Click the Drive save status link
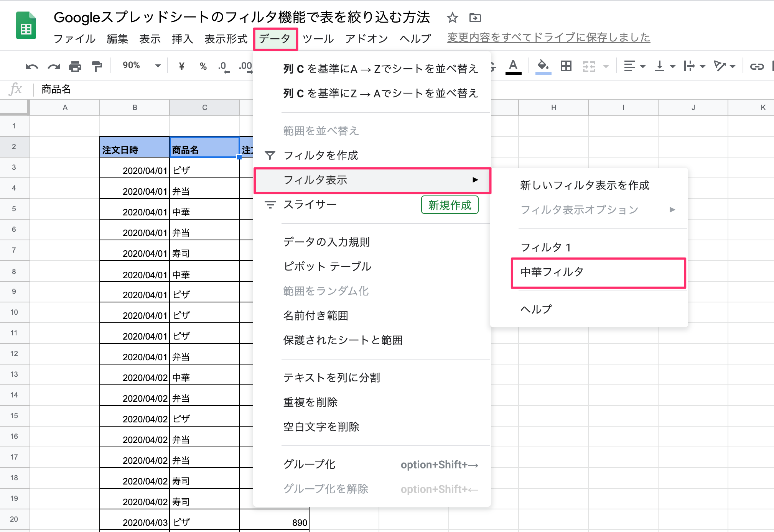This screenshot has height=532, width=774. coord(548,38)
